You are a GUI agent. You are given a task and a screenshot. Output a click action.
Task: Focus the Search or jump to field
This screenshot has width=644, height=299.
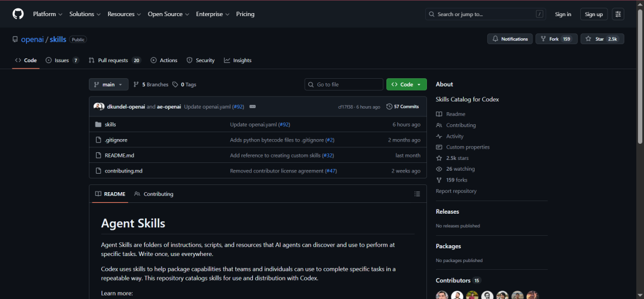click(x=485, y=14)
